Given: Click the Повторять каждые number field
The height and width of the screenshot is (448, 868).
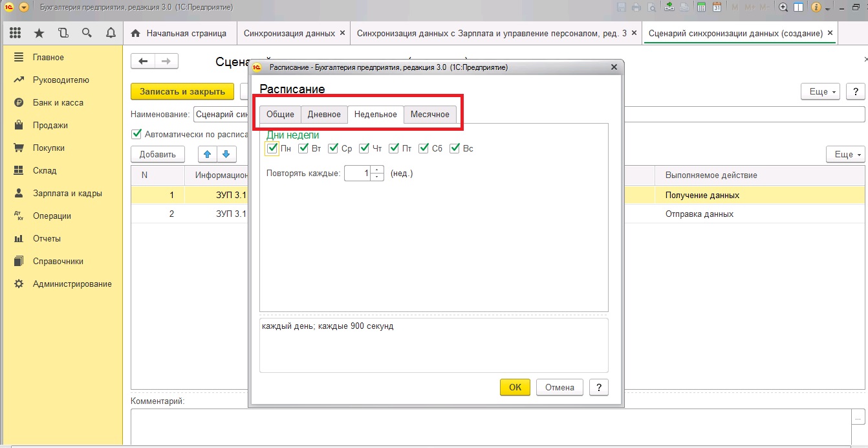Looking at the screenshot, I should tap(358, 173).
